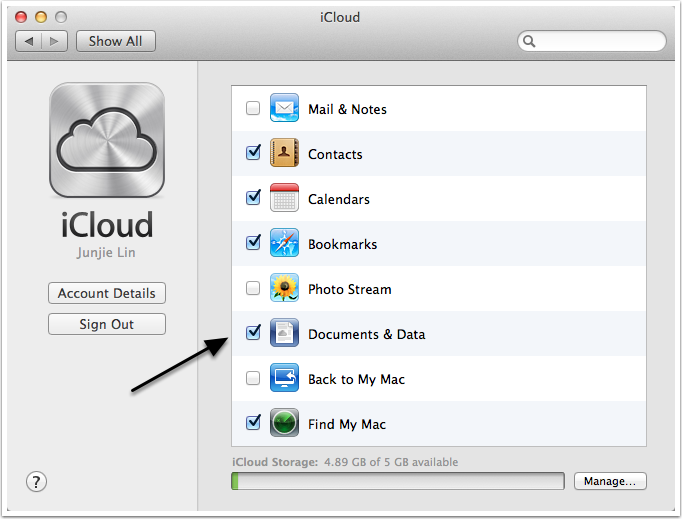Click the Find My Mac radar icon
This screenshot has height=519, width=682.
point(284,422)
